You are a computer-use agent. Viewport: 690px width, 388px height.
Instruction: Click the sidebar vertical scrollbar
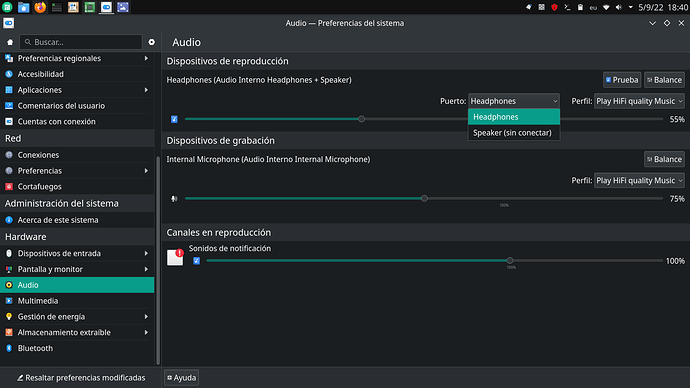(158, 260)
